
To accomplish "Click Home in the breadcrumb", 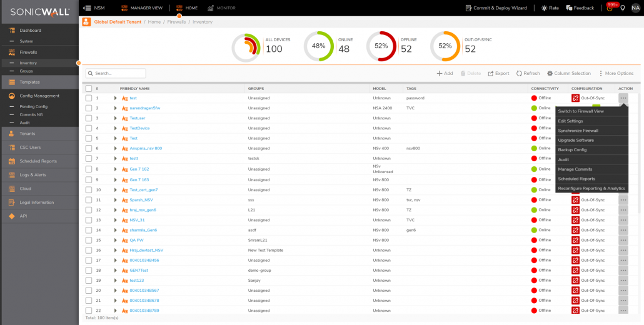I will (154, 22).
